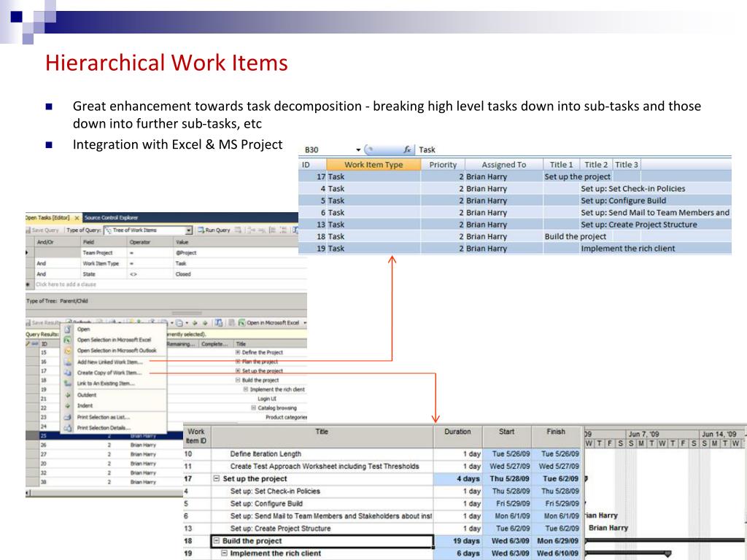The height and width of the screenshot is (560, 747).
Task: Choose Open from the context menu
Action: (113, 329)
